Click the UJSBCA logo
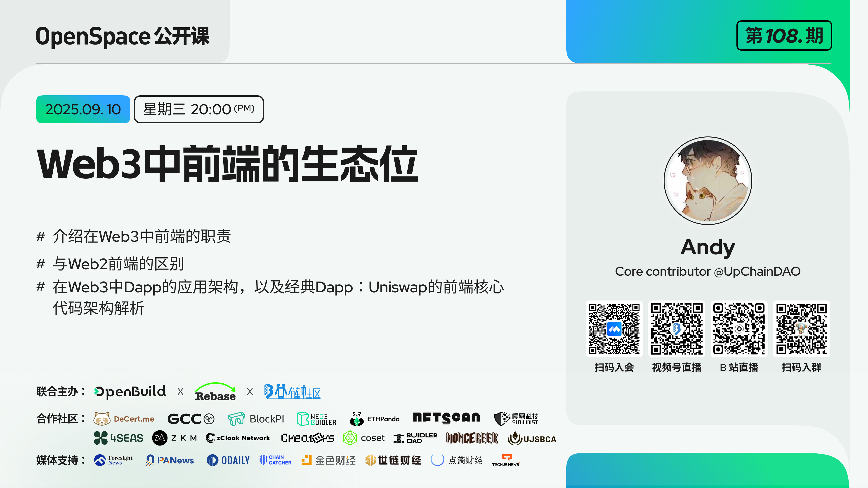Viewport: 868px width, 488px height. point(532,439)
